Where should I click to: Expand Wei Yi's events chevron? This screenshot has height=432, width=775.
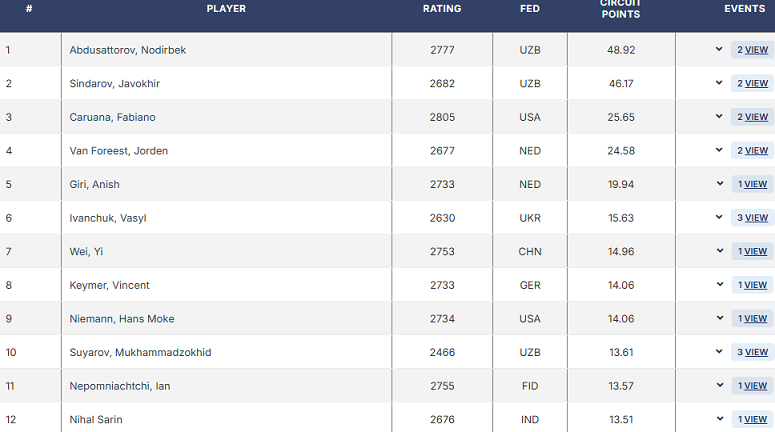[x=719, y=251]
